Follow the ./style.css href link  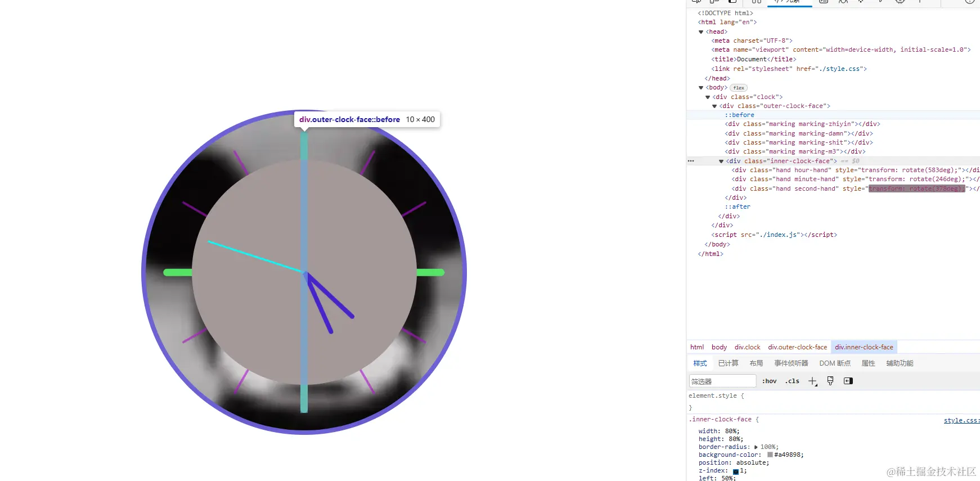point(842,69)
